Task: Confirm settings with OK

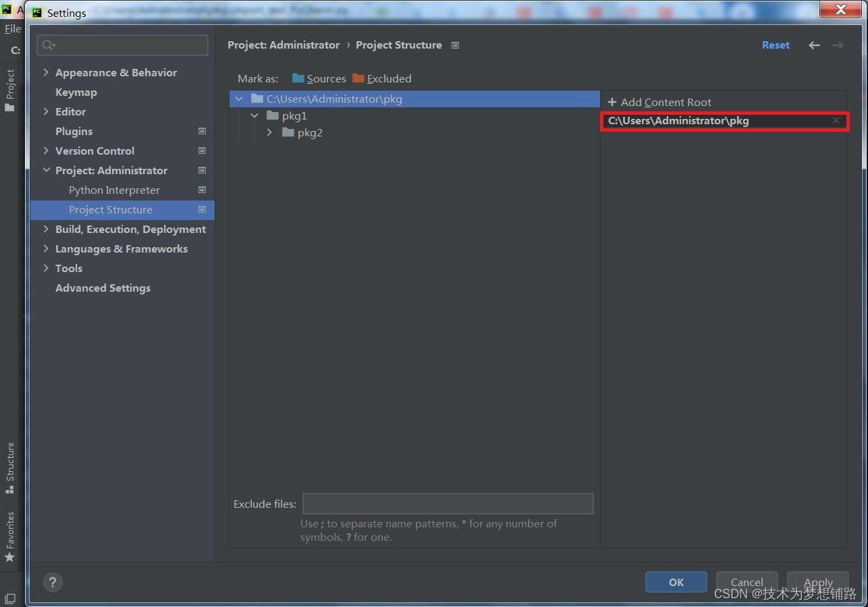Action: click(676, 582)
